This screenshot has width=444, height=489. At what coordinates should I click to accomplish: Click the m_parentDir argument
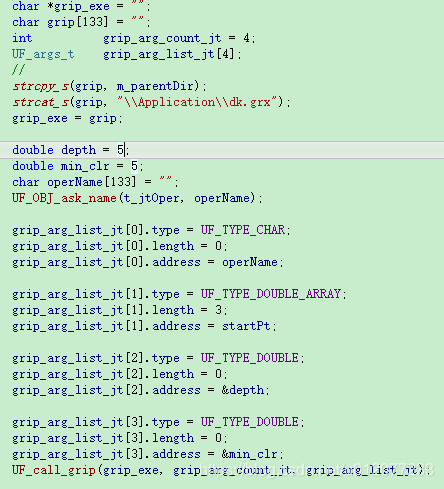155,86
